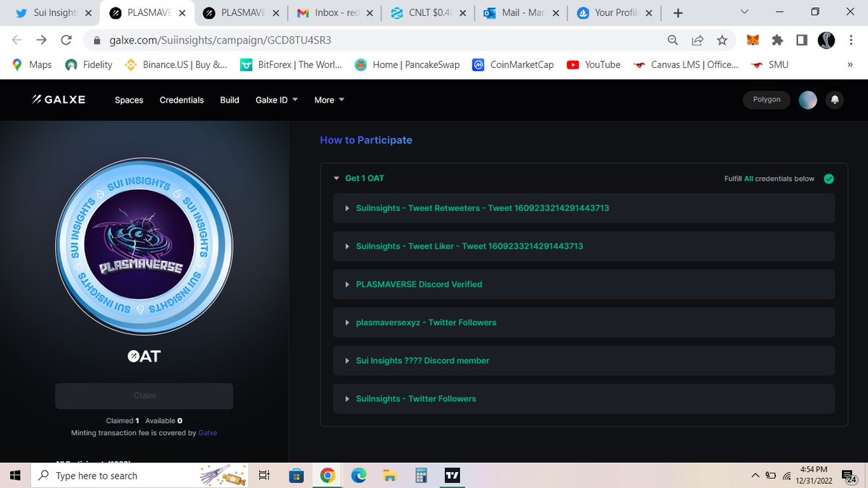Open Spaces in Galxe navigation

129,100
